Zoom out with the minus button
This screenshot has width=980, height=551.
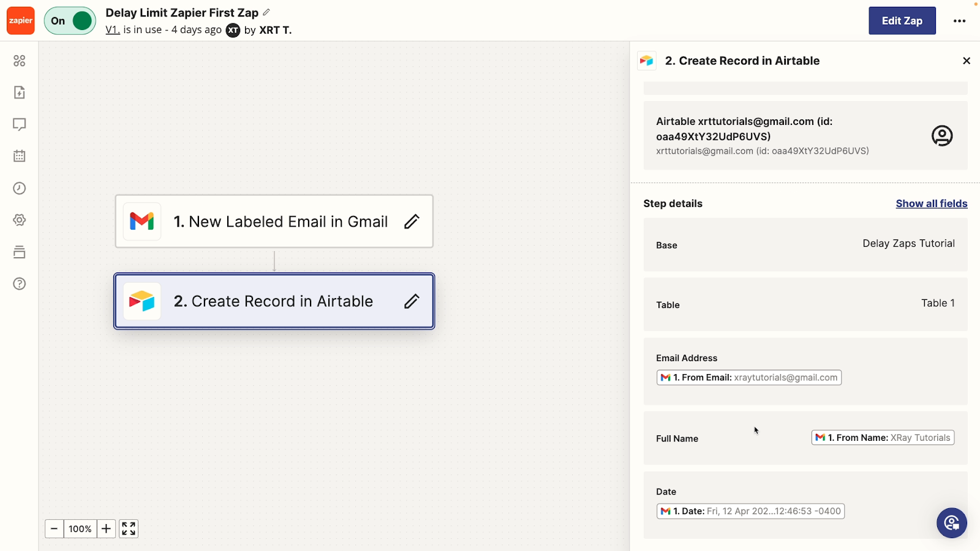pos(54,528)
